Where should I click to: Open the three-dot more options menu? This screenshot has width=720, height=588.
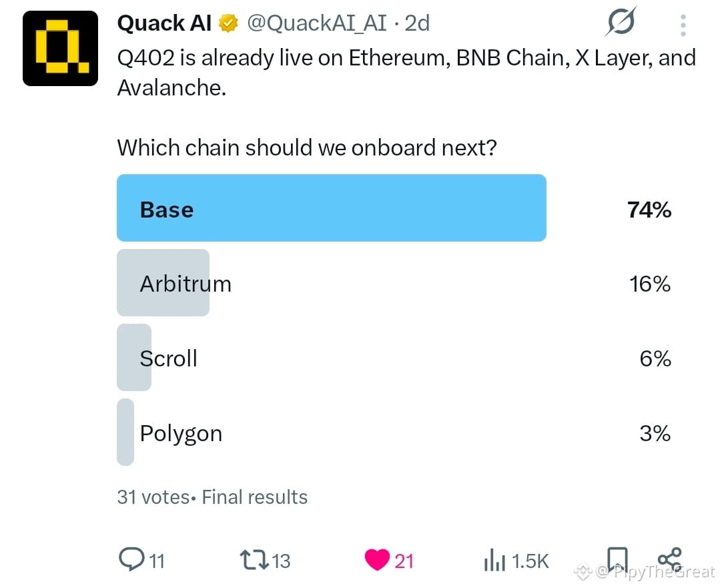pyautogui.click(x=683, y=25)
